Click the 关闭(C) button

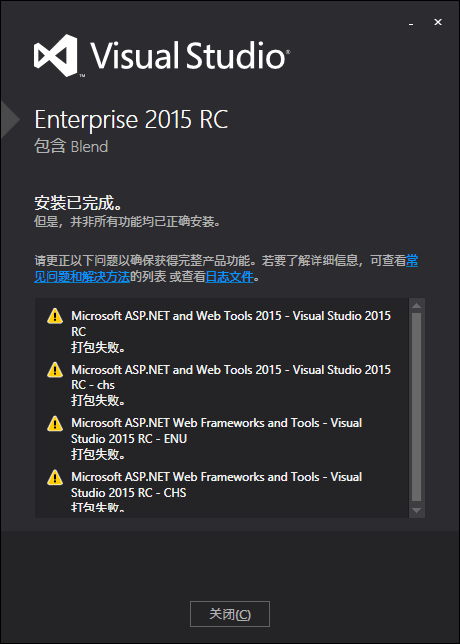coord(230,614)
